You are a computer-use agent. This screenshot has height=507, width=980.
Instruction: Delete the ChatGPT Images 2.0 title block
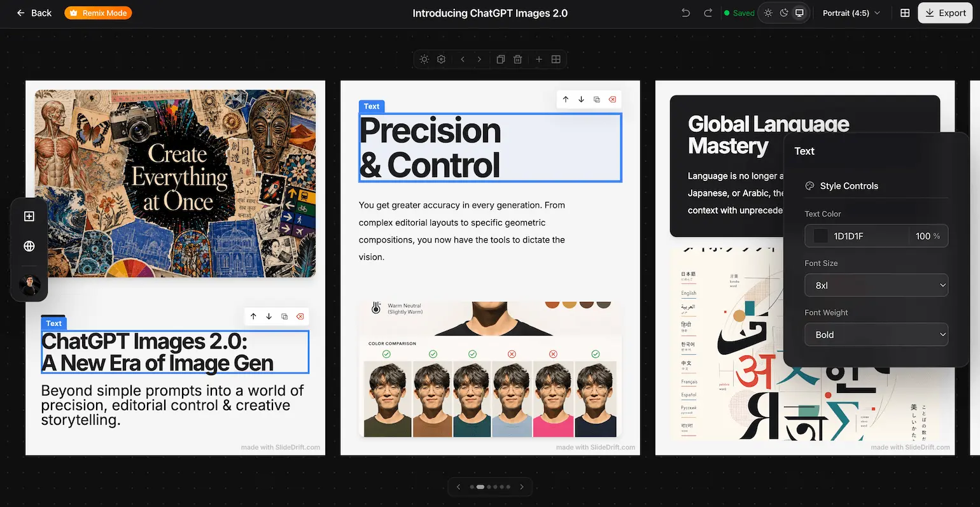[300, 316]
